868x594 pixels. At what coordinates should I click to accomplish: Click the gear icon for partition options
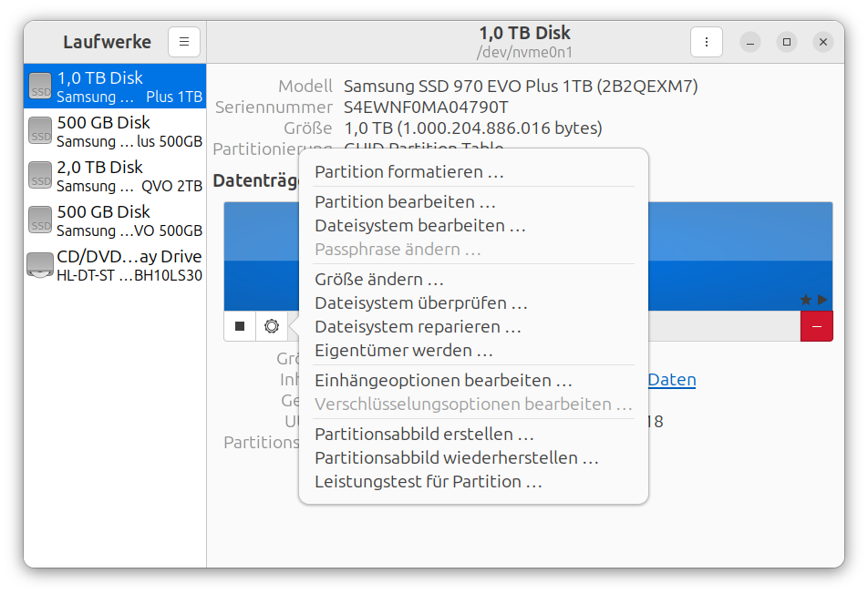click(272, 326)
